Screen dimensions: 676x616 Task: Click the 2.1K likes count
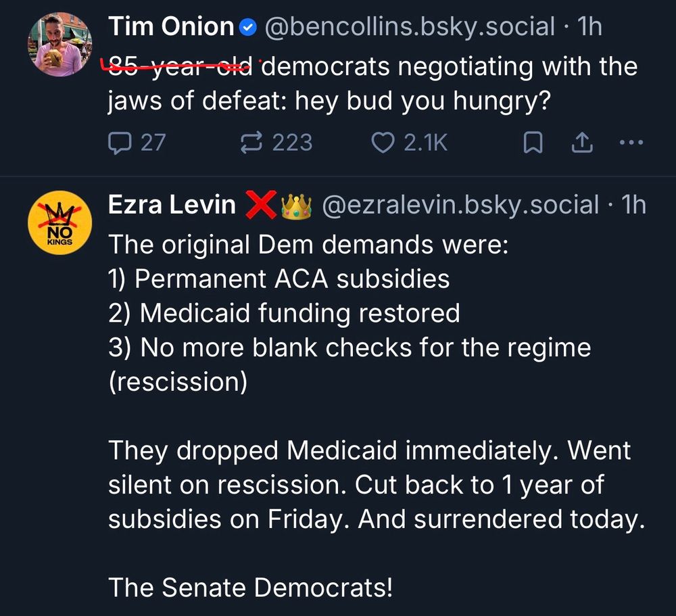pos(425,142)
